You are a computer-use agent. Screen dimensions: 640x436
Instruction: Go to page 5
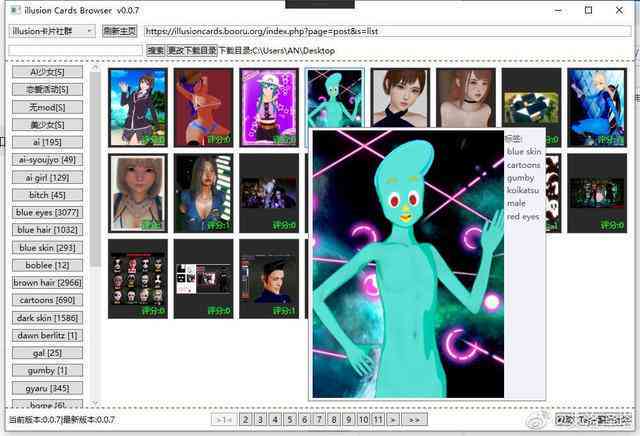point(289,419)
